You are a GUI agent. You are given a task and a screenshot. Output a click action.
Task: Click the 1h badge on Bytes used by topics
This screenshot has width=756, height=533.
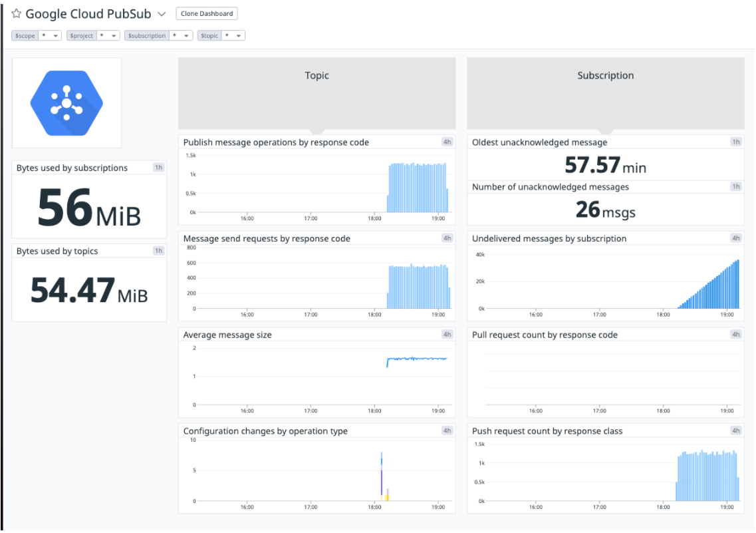[158, 251]
